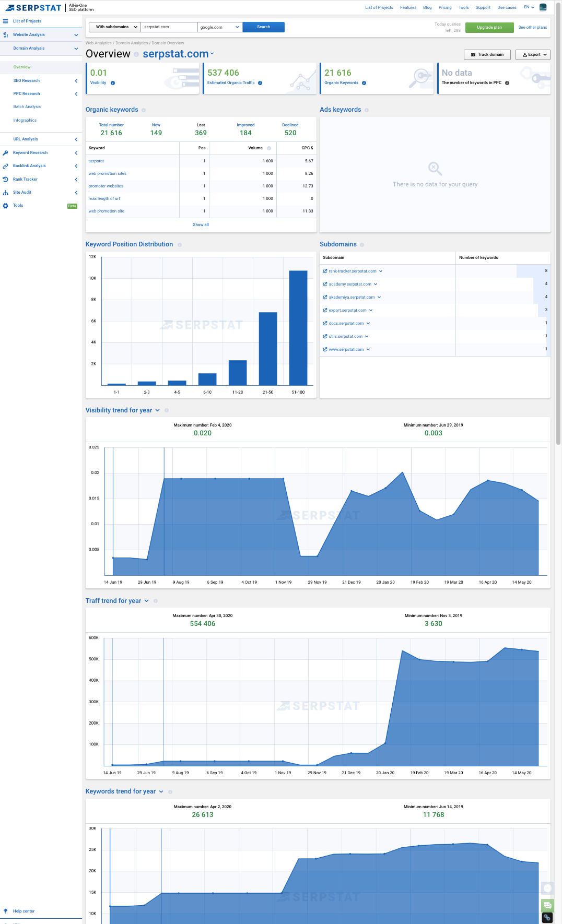This screenshot has height=924, width=562.
Task: Click the Traff trend info icon
Action: [156, 601]
